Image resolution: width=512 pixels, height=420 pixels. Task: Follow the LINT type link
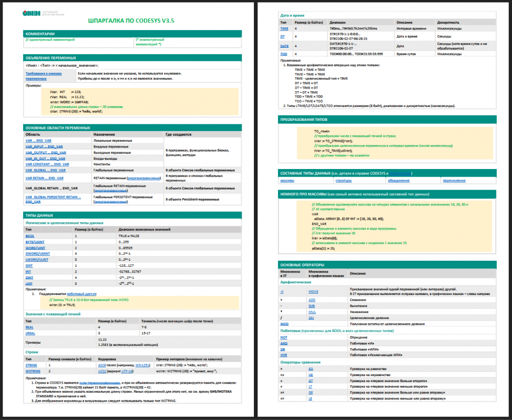point(29,283)
